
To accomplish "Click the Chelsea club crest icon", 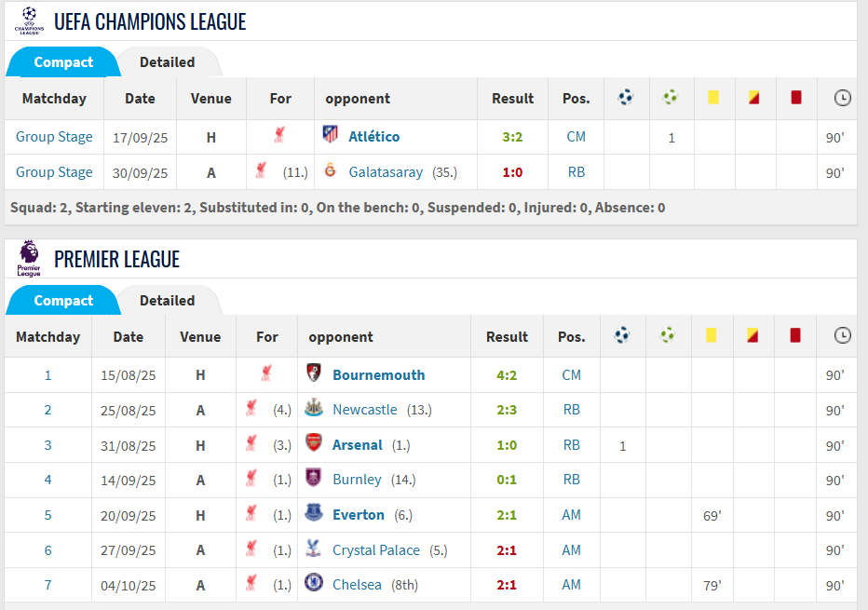I will tap(314, 584).
